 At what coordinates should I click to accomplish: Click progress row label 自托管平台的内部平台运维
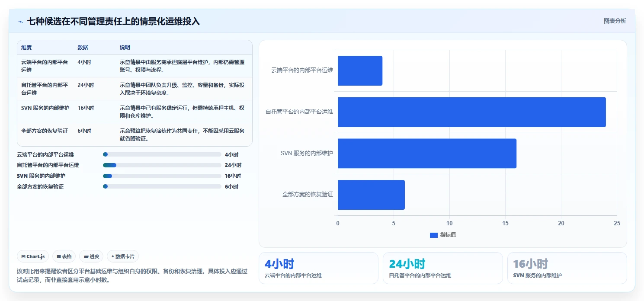pyautogui.click(x=48, y=165)
